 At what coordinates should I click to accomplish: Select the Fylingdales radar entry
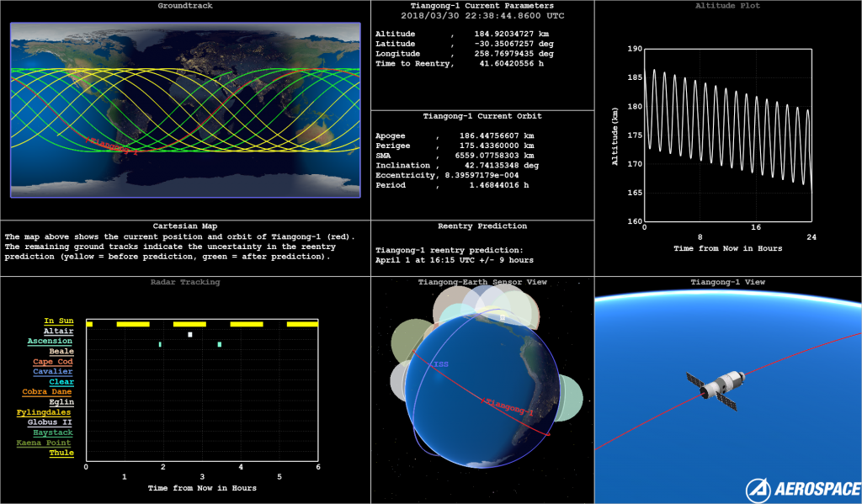[x=44, y=412]
